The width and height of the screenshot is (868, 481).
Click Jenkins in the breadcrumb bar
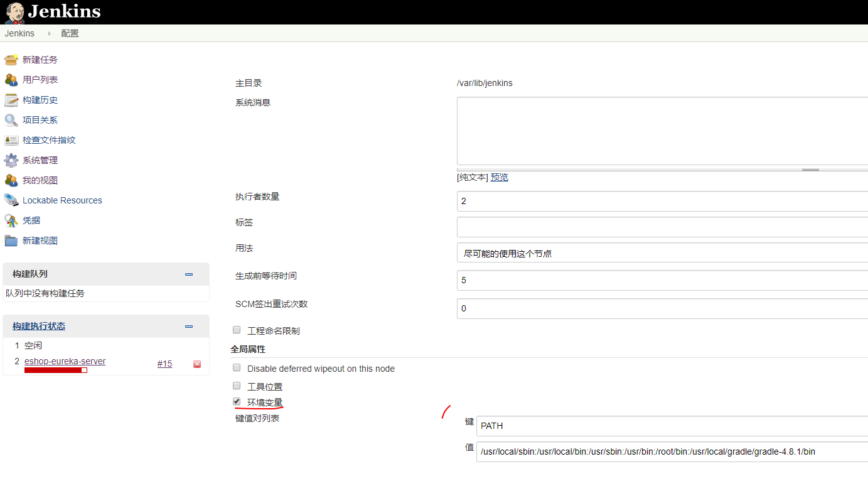(x=19, y=33)
